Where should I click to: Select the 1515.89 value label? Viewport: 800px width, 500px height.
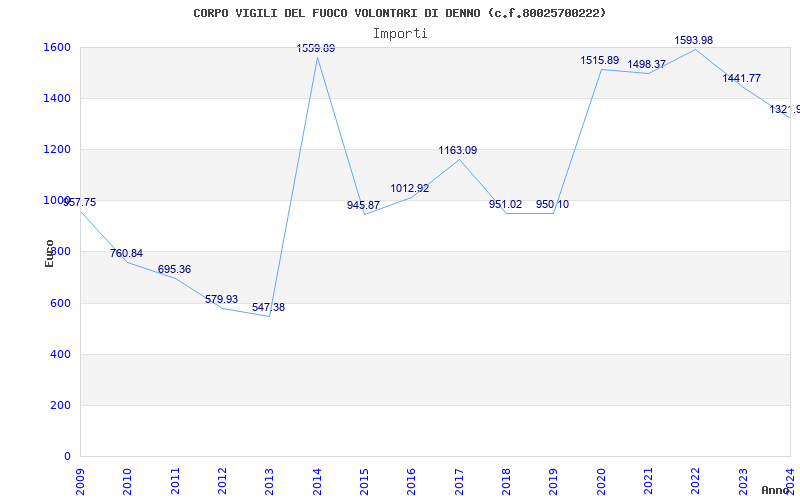600,61
